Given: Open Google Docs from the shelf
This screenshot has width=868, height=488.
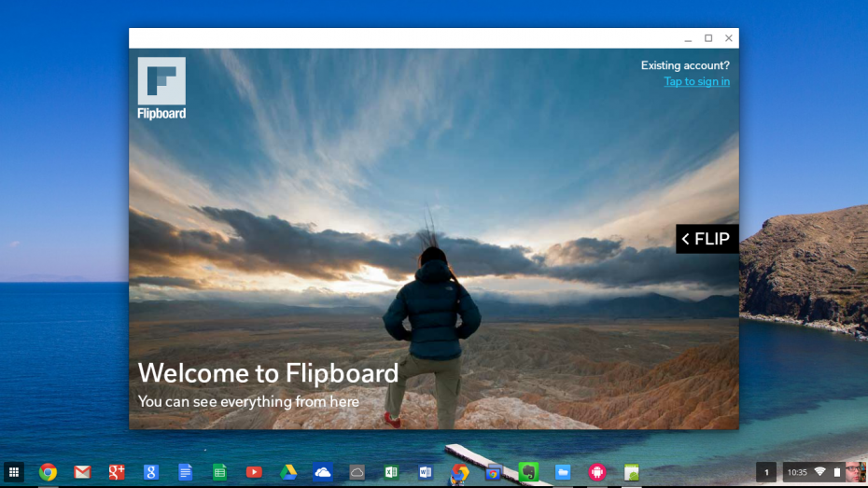Looking at the screenshot, I should click(186, 472).
